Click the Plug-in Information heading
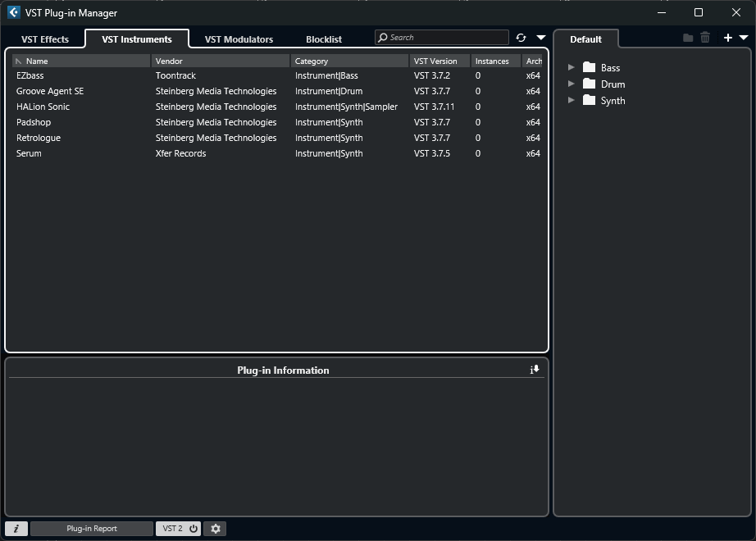The height and width of the screenshot is (541, 756). pos(283,371)
